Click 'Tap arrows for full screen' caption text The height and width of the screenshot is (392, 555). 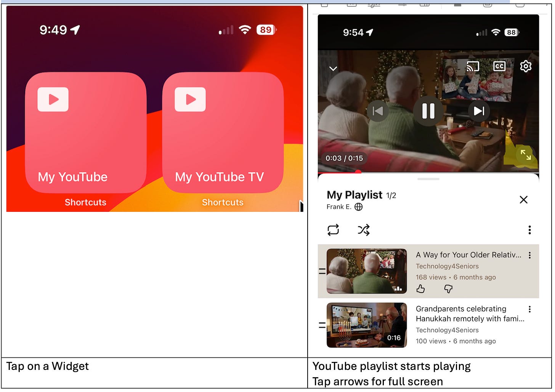(x=378, y=382)
